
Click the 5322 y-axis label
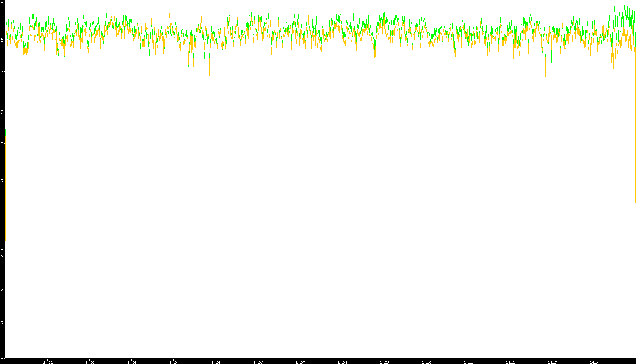(x=2, y=110)
